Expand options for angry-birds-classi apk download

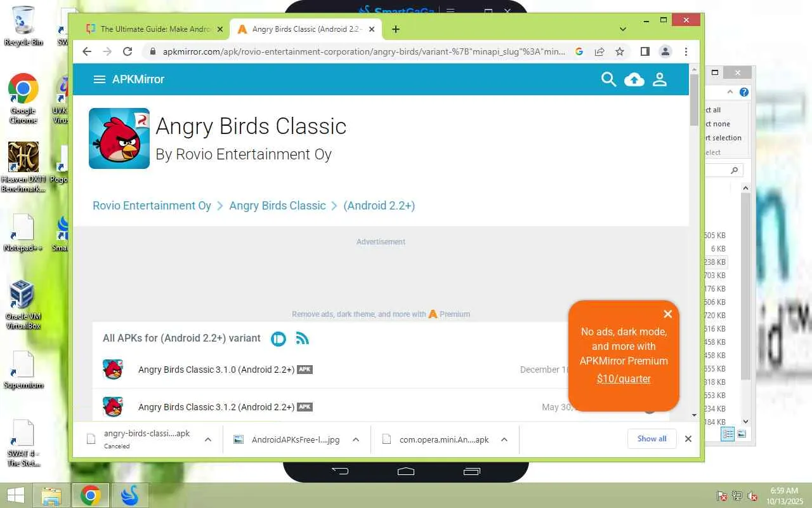point(207,439)
